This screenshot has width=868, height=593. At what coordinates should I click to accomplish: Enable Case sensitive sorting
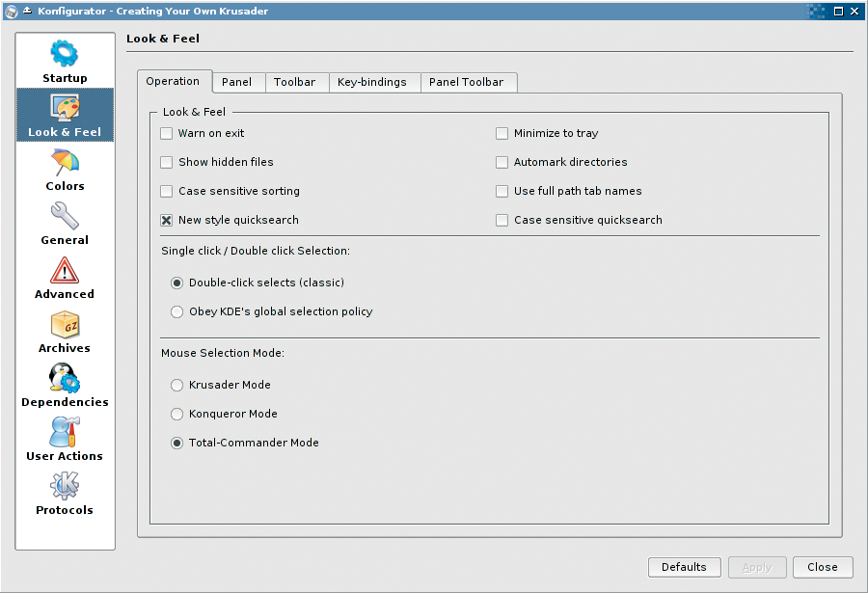pyautogui.click(x=166, y=191)
